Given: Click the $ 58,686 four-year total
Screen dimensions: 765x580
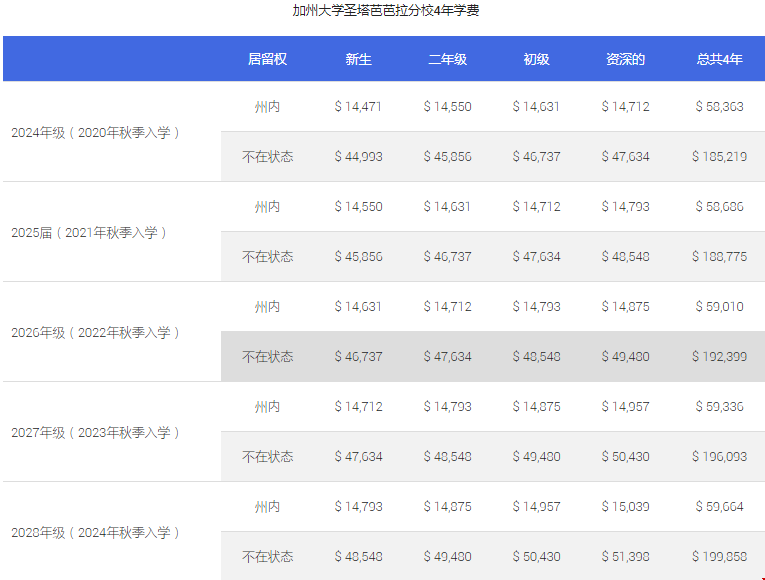Looking at the screenshot, I should [720, 206].
